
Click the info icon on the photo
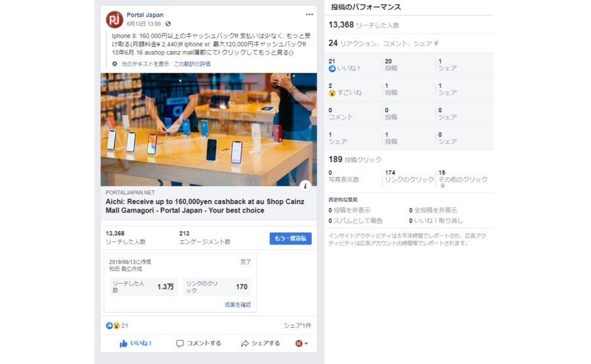(305, 186)
